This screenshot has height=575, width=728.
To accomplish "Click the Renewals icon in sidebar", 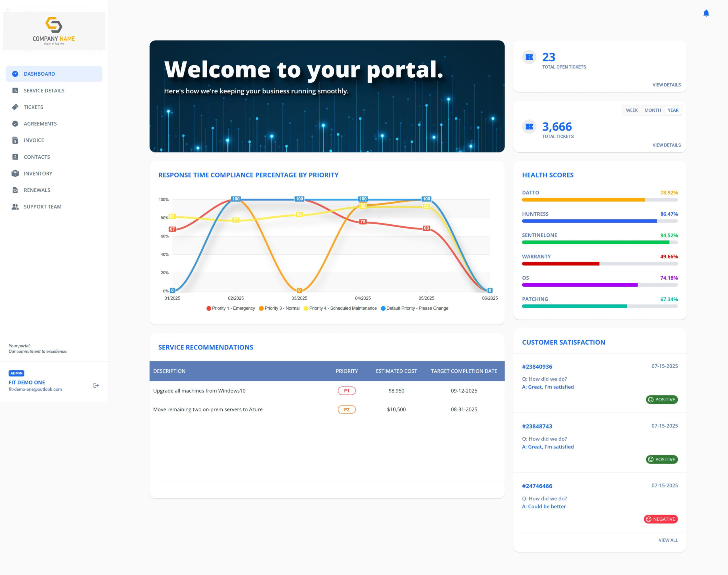I will point(15,190).
